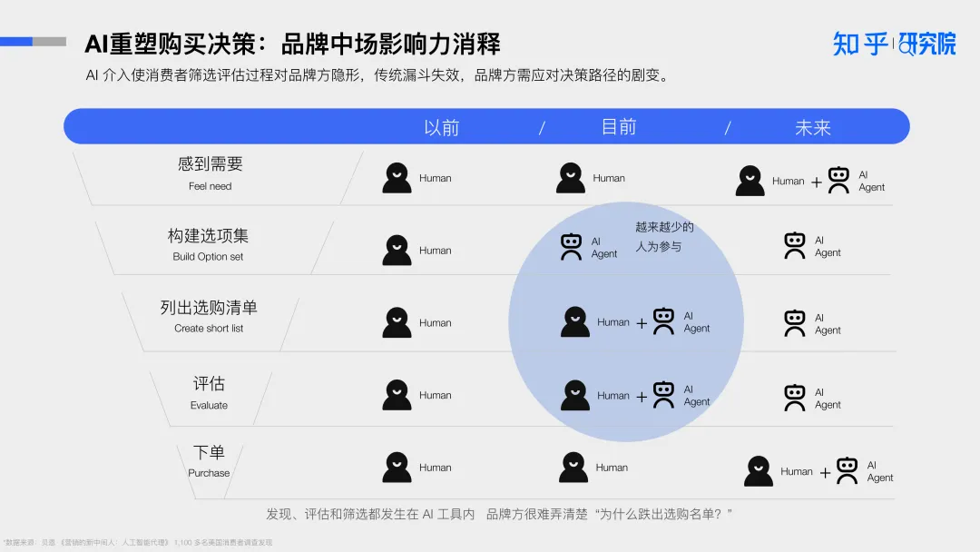Viewport: 980px width, 552px height.
Task: Click the AI Agent robot icon in 目前 Build Option set row
Action: point(572,247)
